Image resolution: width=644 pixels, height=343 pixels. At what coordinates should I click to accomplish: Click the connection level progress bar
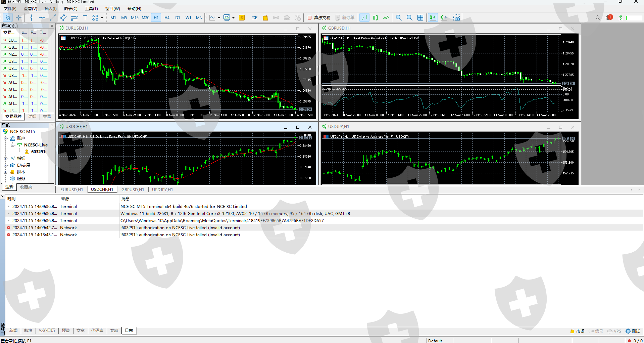(x=634, y=18)
